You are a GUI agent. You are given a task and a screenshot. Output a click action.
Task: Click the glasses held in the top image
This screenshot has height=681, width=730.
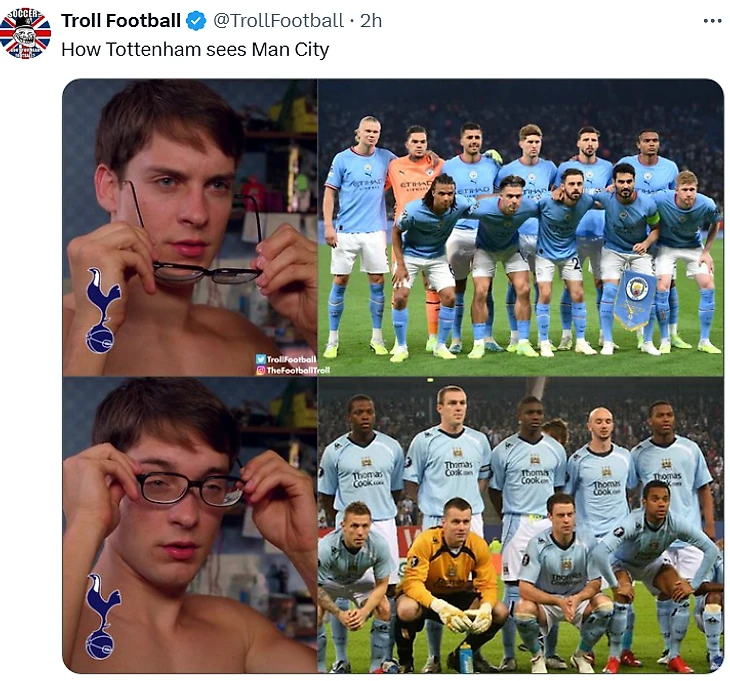[x=205, y=268]
